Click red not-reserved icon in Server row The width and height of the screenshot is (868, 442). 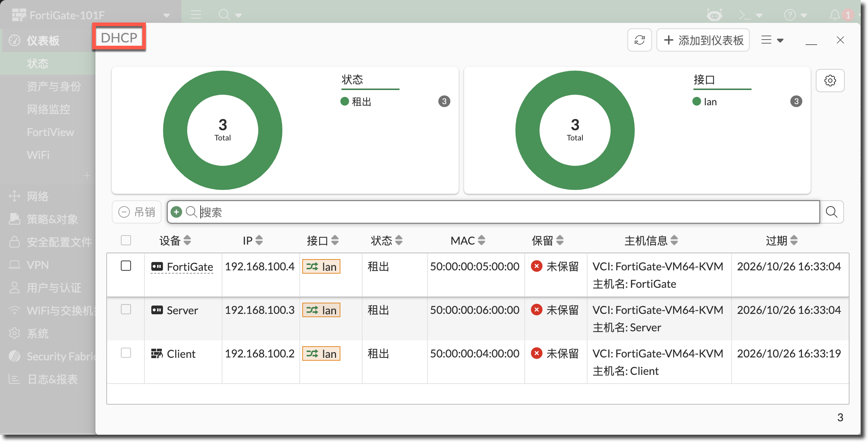[x=536, y=310]
